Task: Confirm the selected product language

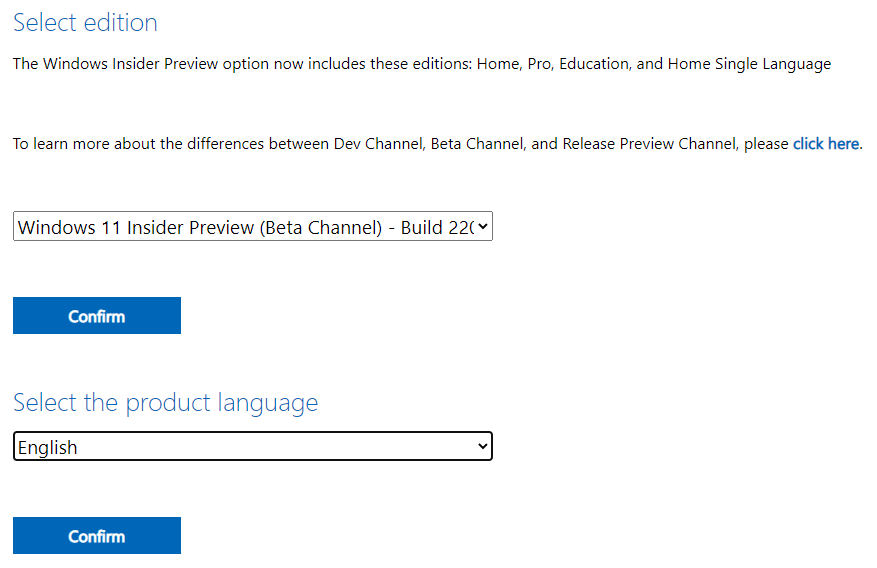Action: (x=97, y=536)
